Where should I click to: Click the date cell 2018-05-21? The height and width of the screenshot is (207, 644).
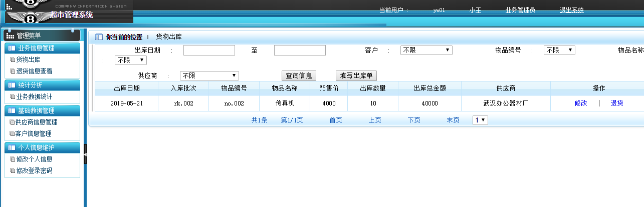point(127,103)
